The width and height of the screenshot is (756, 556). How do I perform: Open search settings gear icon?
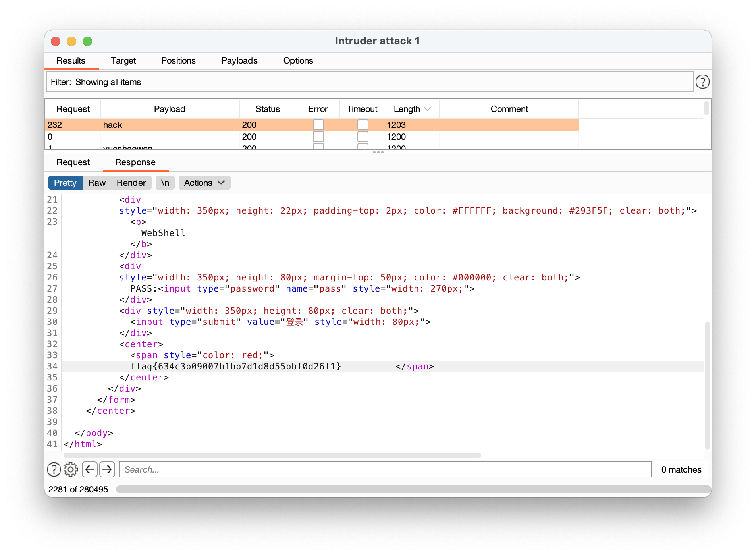pos(71,469)
